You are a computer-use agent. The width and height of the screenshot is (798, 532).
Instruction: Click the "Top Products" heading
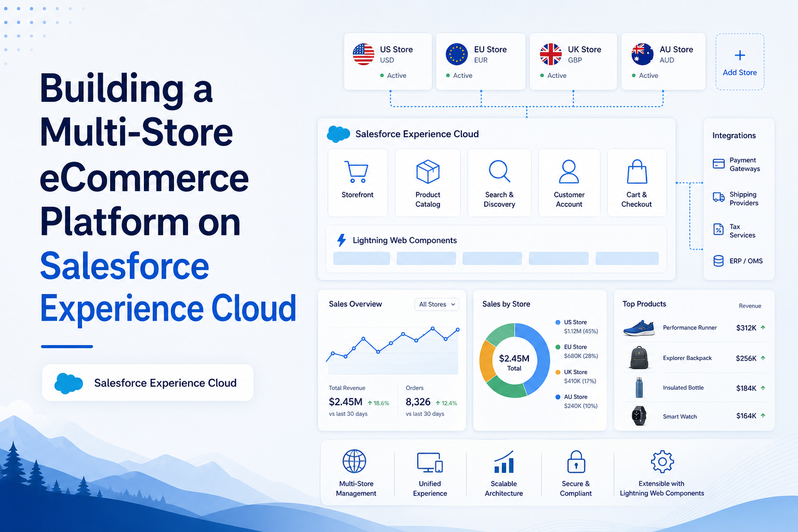pos(644,304)
